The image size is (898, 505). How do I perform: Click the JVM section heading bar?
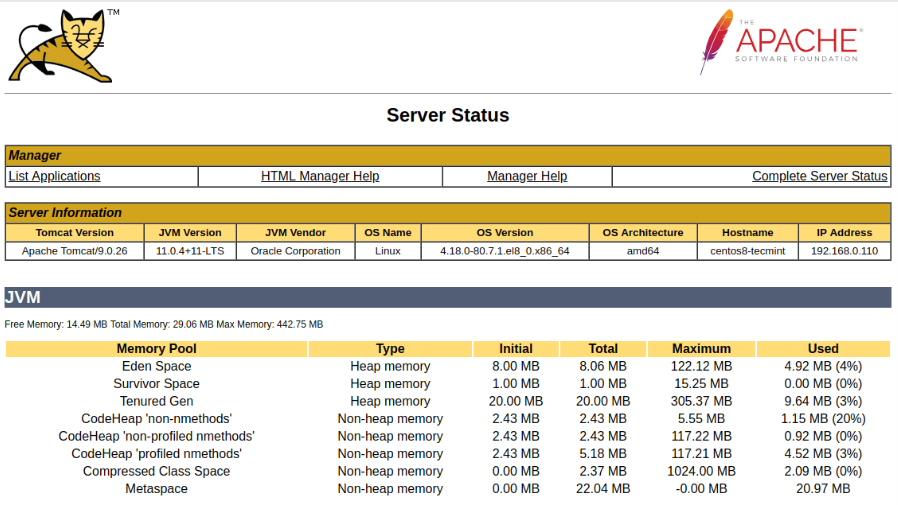coord(448,298)
